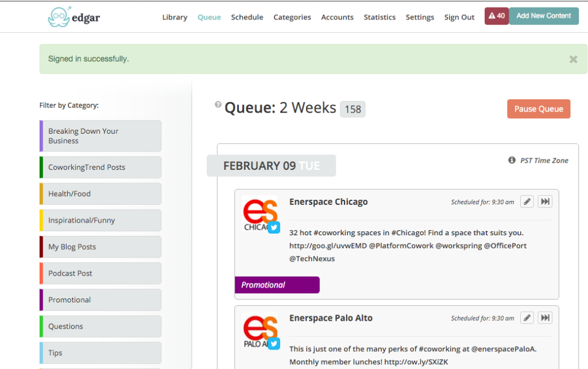Click Twitter badge on Palo Alto avatar
The width and height of the screenshot is (588, 369).
tap(274, 343)
